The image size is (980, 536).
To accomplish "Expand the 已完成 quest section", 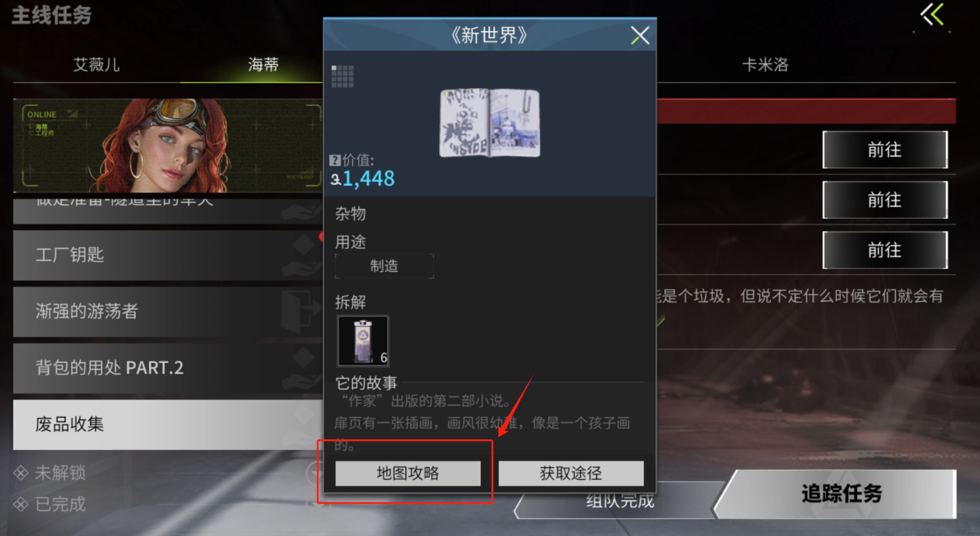I will [x=50, y=504].
